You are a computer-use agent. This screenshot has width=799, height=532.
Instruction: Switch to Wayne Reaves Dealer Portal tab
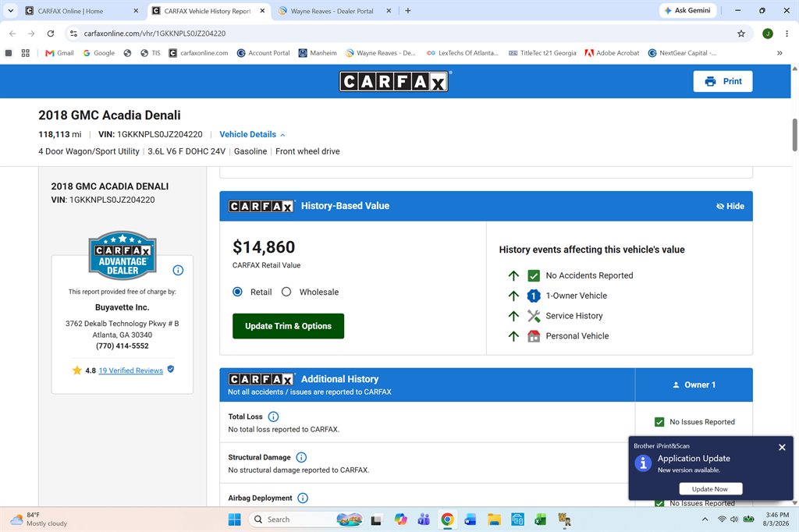332,11
